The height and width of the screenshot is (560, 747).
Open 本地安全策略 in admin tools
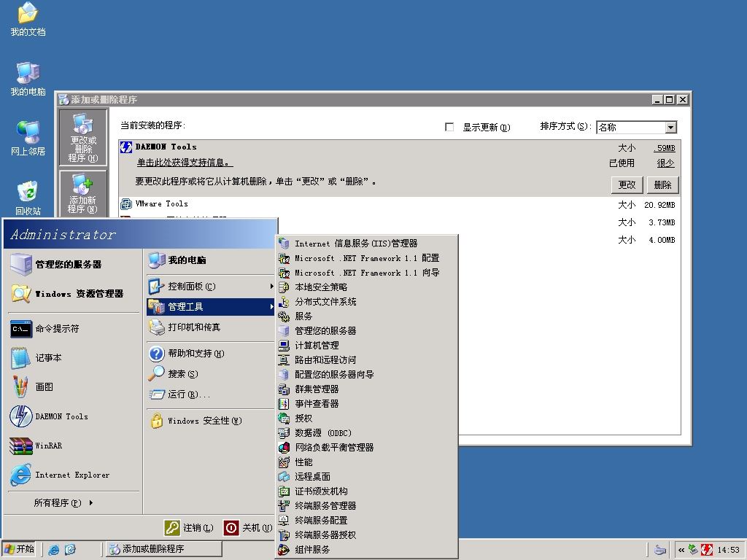[367, 287]
